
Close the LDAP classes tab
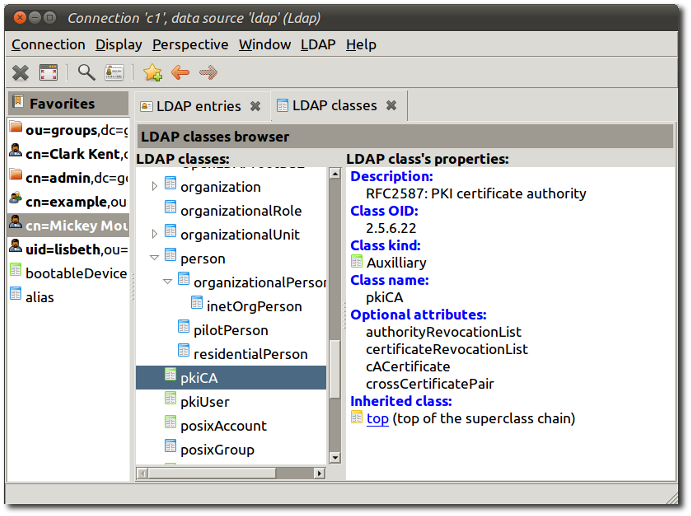(x=391, y=106)
